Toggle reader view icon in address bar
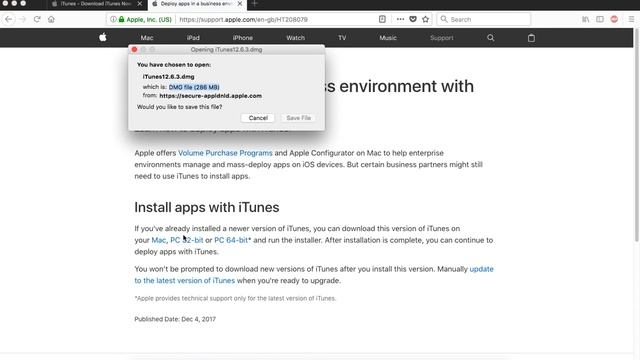 pyautogui.click(x=382, y=19)
